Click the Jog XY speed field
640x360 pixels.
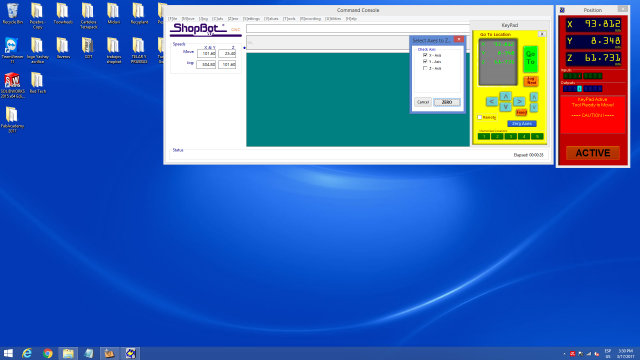[206, 64]
